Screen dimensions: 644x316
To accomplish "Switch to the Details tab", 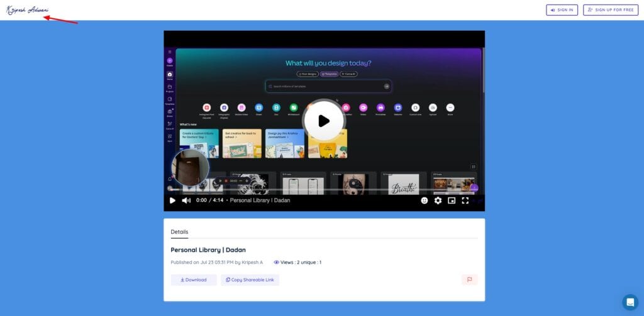I will 179,232.
